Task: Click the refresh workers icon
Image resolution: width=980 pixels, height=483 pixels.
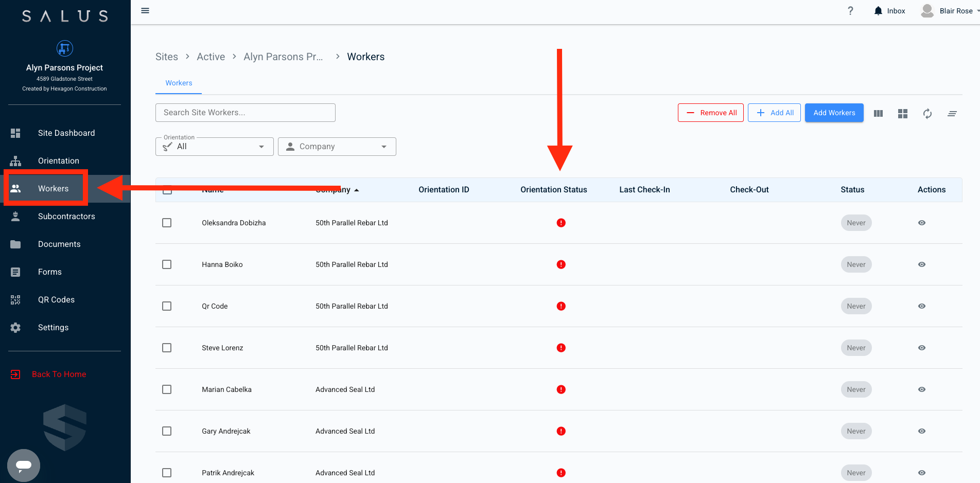Action: (927, 113)
